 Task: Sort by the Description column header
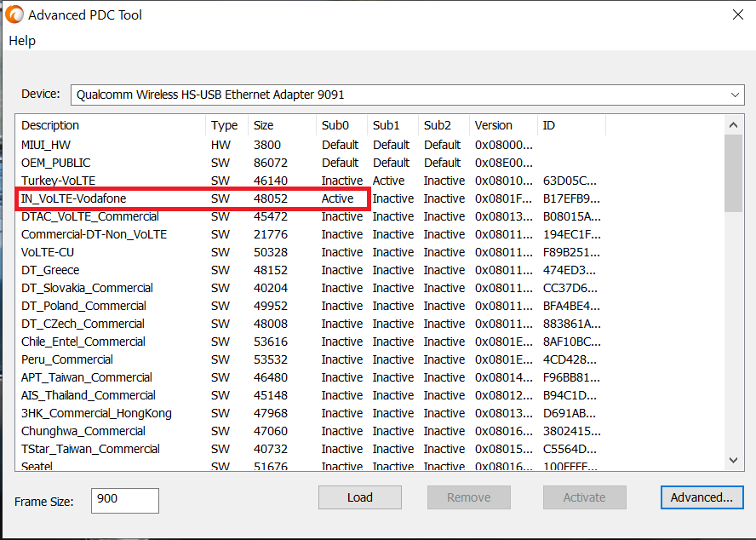tap(111, 125)
